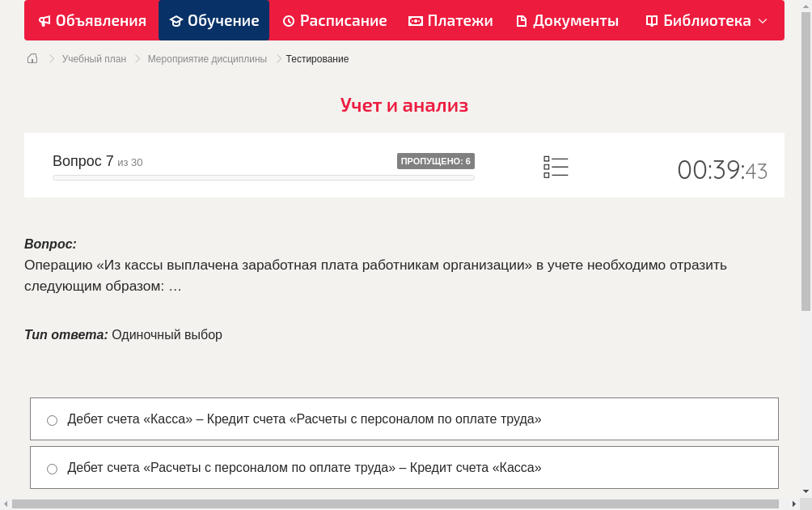The width and height of the screenshot is (812, 510).
Task: Click the book icon on Библиотека
Action: click(x=650, y=20)
